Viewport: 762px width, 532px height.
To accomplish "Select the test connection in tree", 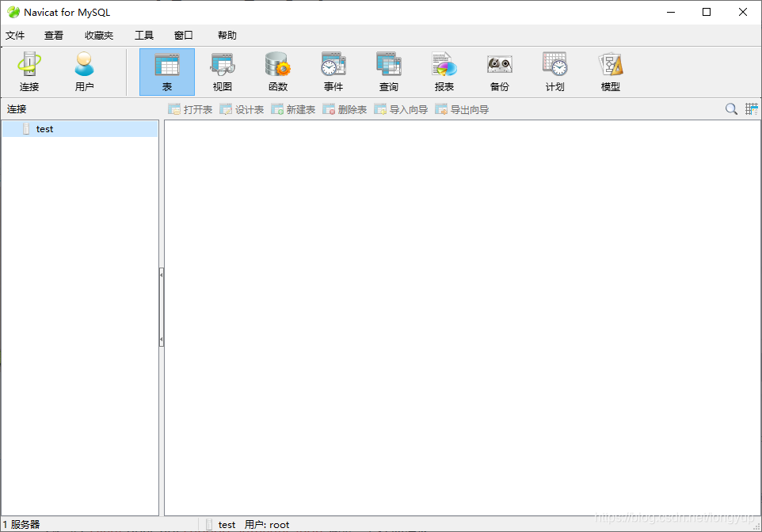I will tap(80, 129).
